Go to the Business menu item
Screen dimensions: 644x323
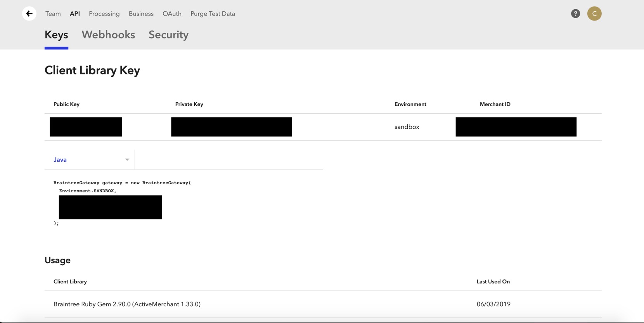(x=141, y=14)
